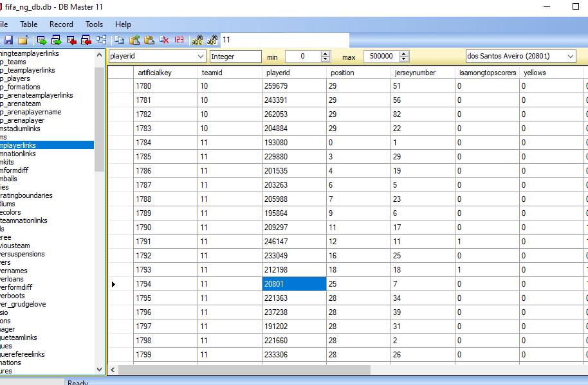This screenshot has width=588, height=385.
Task: Click the second green-arrow export icon with window
Action: pyautogui.click(x=56, y=40)
